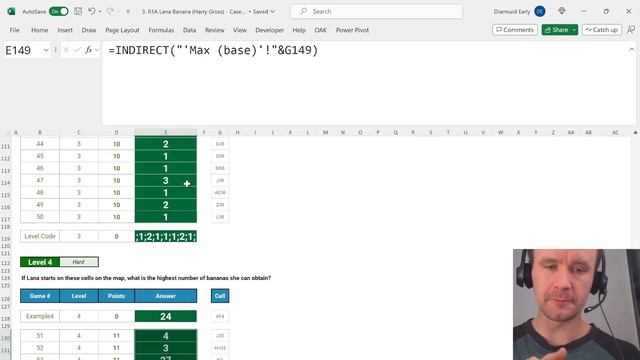
Task: Click the Excel app logo icon
Action: (x=11, y=11)
